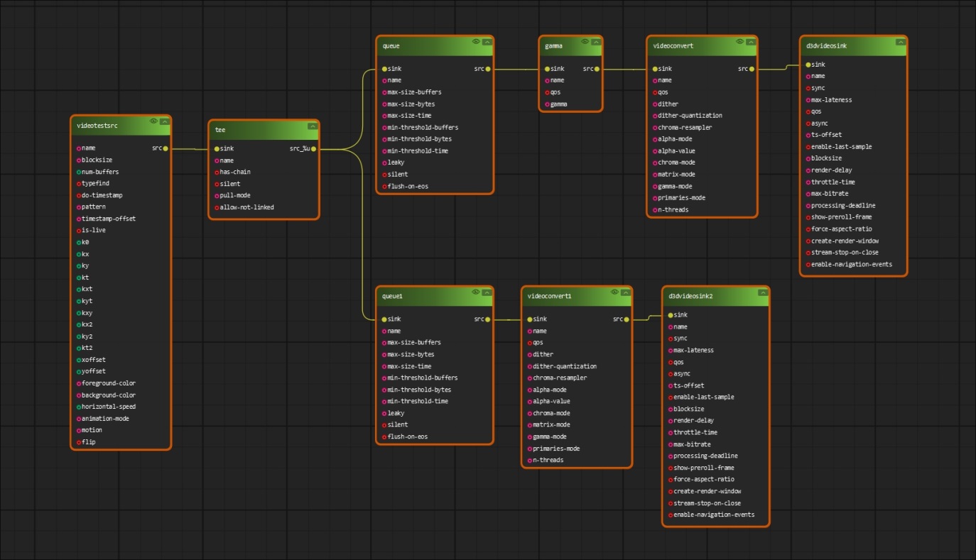Click the sink input port on queue1
Viewport: 976px width, 560px height.
tap(384, 319)
